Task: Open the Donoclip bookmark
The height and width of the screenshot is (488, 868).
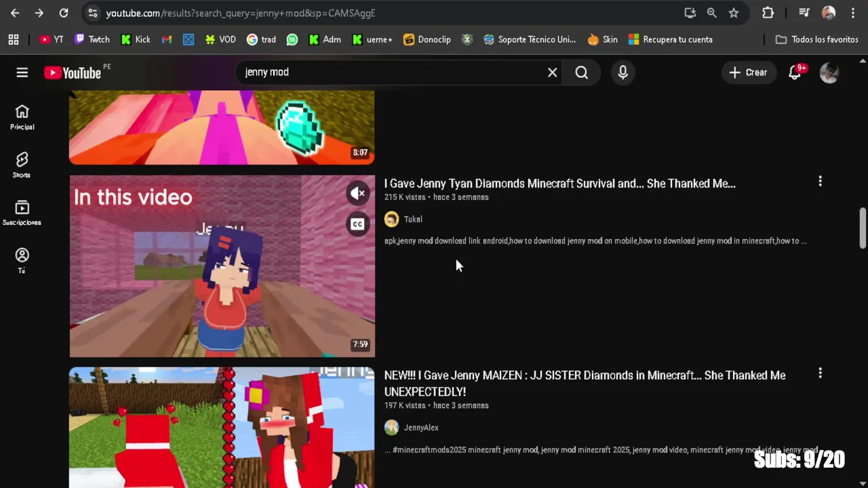Action: (x=427, y=39)
